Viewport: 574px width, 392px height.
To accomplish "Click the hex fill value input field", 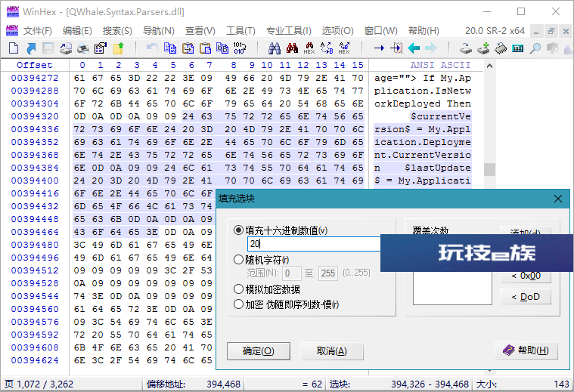I will (314, 244).
